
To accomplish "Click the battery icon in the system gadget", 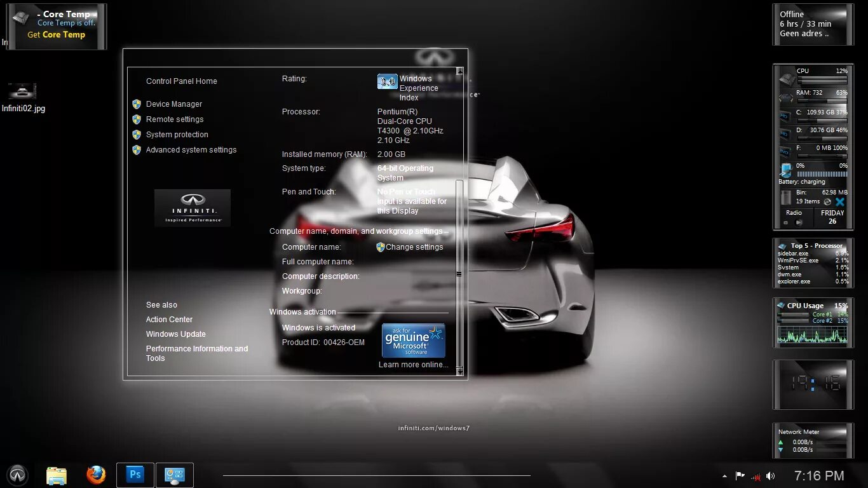I will (x=786, y=170).
